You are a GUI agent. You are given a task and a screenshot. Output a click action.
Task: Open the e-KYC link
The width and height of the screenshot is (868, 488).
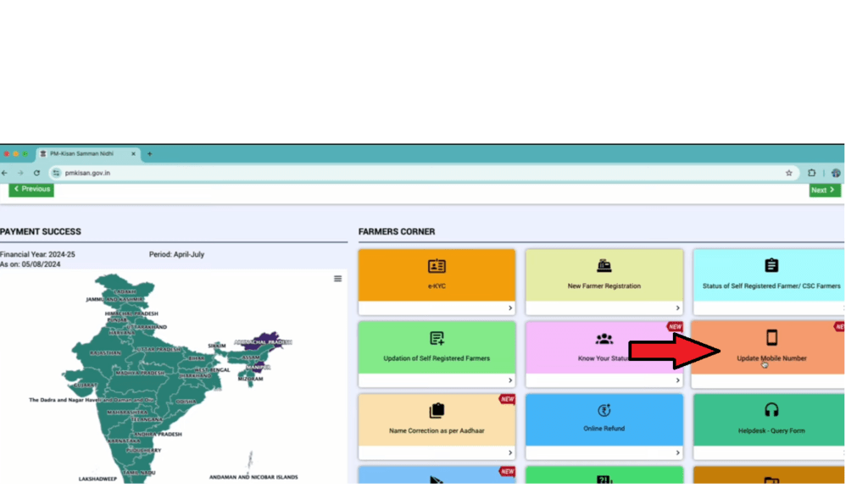tap(437, 286)
